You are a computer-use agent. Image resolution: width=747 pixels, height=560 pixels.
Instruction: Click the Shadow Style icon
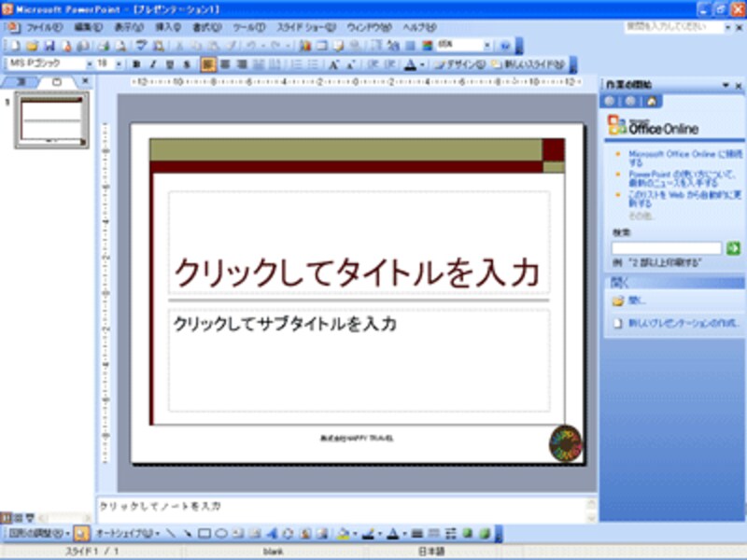468,533
